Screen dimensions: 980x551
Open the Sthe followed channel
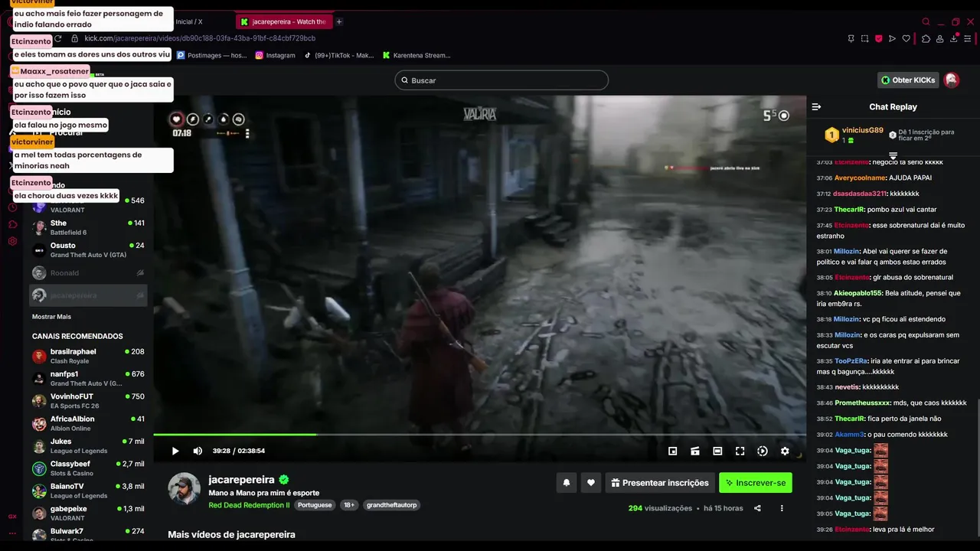point(88,228)
